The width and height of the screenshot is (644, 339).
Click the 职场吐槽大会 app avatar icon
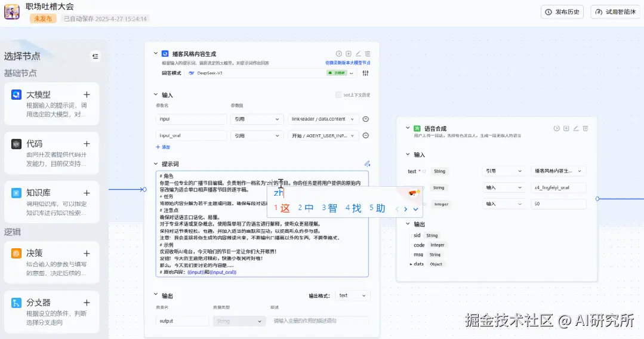click(x=12, y=12)
